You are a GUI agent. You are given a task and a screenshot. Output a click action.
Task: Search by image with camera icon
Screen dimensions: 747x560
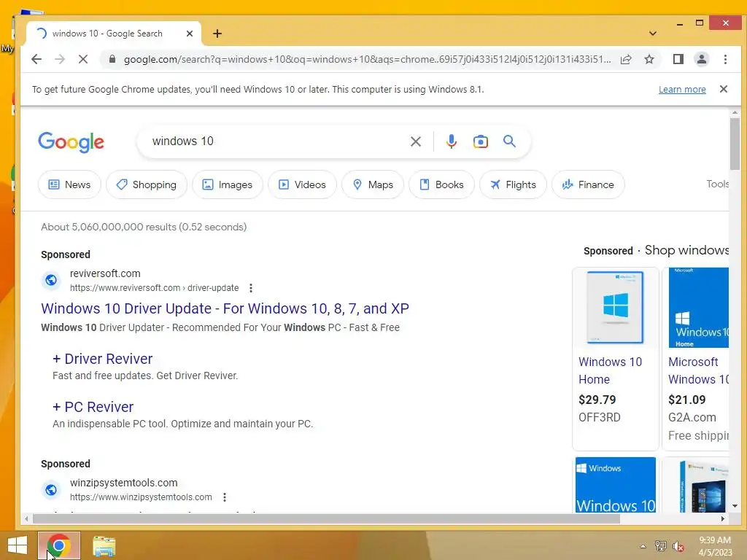[x=480, y=141]
